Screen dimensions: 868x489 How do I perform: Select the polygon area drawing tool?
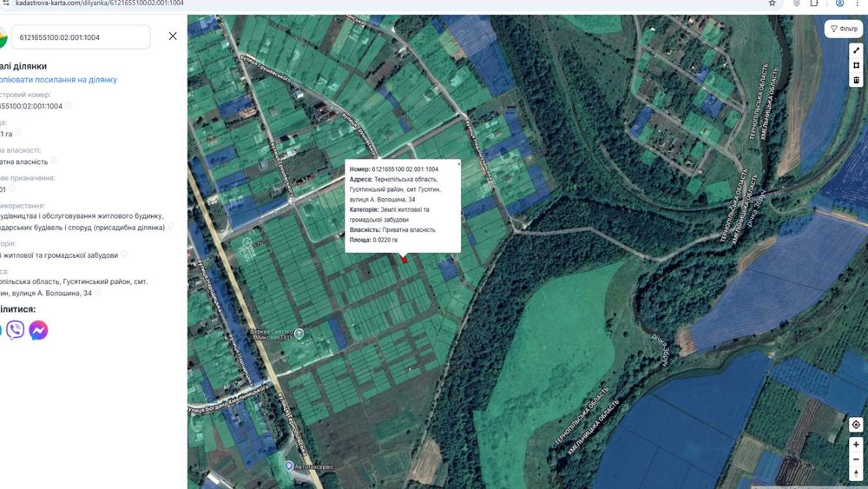(x=857, y=65)
